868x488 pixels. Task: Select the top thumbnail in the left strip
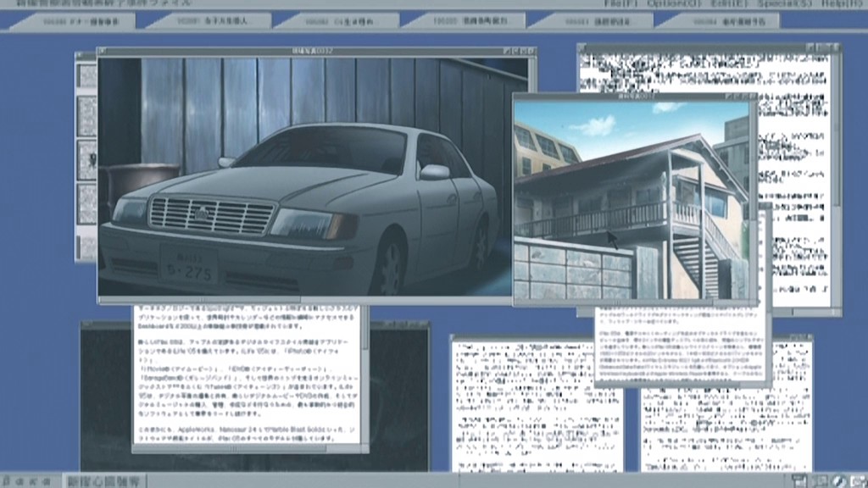(x=87, y=75)
